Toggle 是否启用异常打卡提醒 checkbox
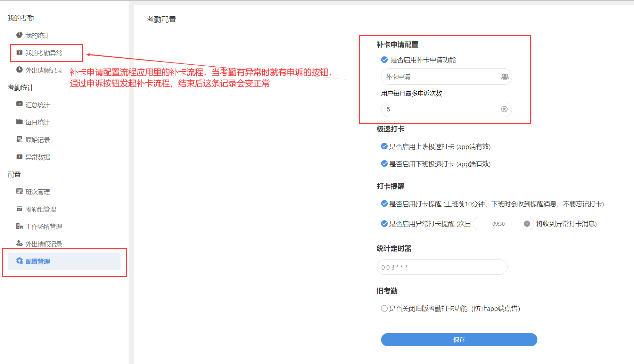 tap(384, 224)
